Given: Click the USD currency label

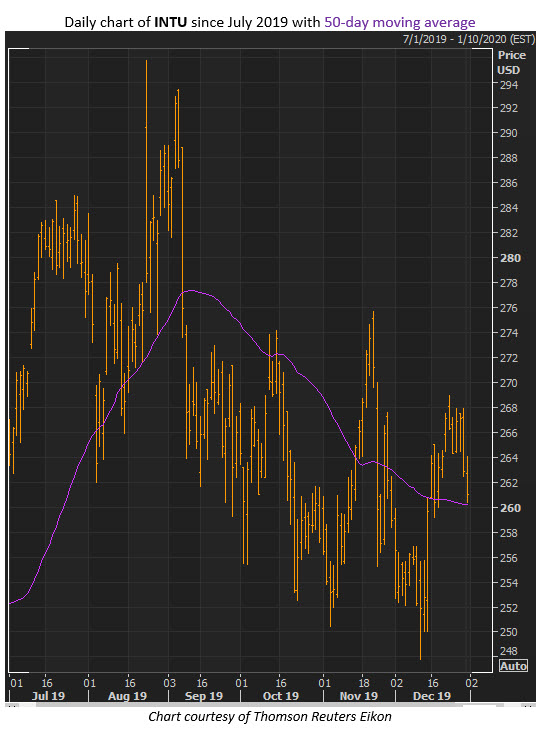Looking at the screenshot, I should [x=509, y=70].
